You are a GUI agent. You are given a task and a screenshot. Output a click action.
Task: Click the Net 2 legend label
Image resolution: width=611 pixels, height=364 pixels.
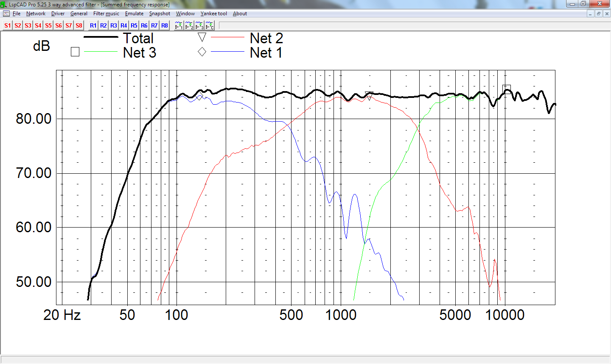[266, 38]
